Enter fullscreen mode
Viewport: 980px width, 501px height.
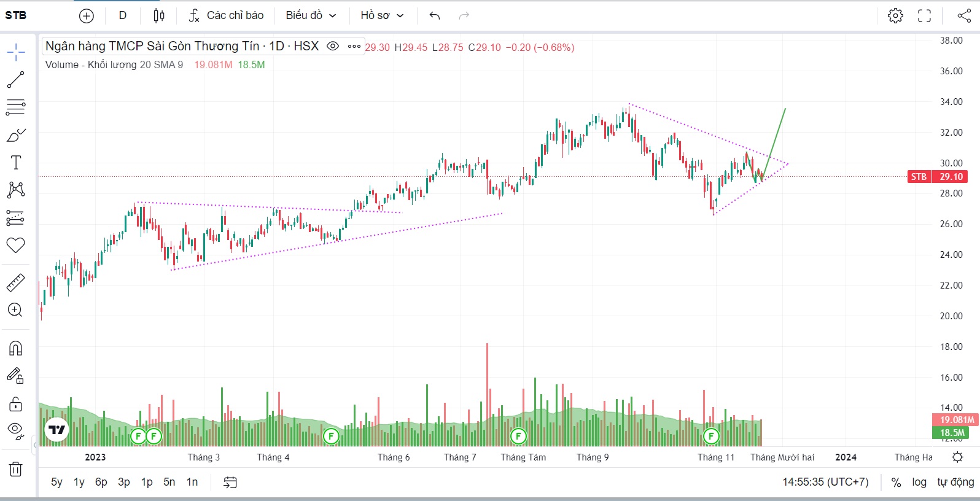(925, 15)
